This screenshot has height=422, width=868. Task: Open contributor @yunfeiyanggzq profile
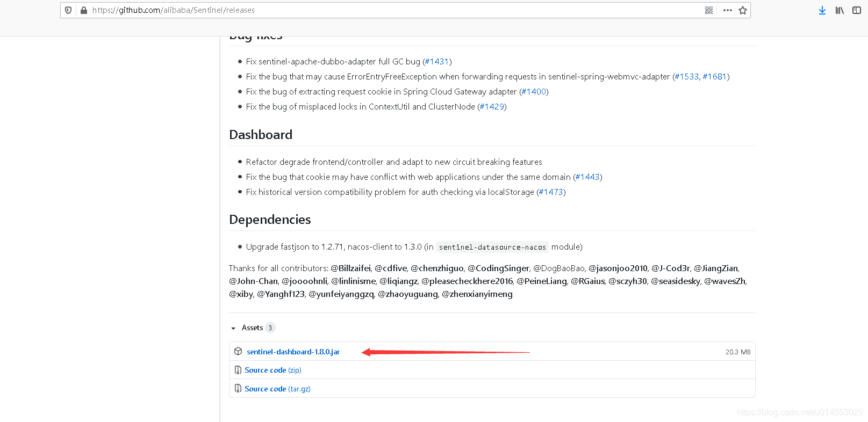pyautogui.click(x=341, y=294)
